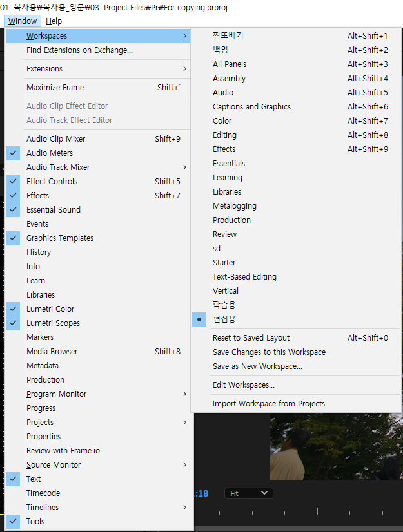Switch to Metalogging workspace

pyautogui.click(x=296, y=206)
